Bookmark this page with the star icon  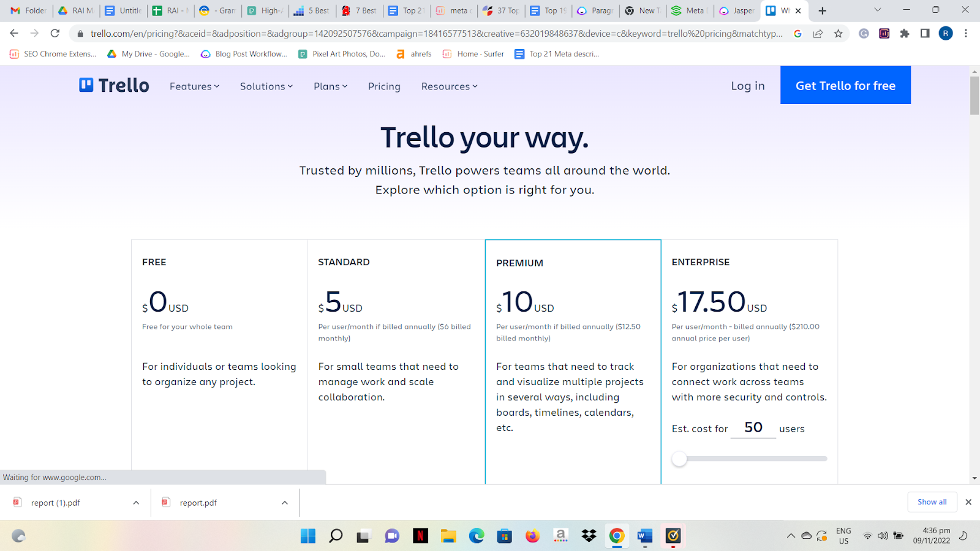pyautogui.click(x=838, y=34)
